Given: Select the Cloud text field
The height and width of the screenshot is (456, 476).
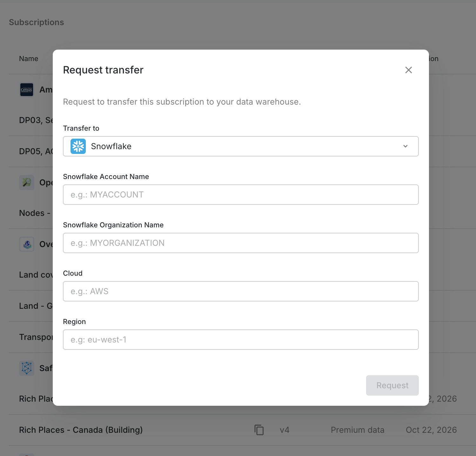Looking at the screenshot, I should click(241, 291).
